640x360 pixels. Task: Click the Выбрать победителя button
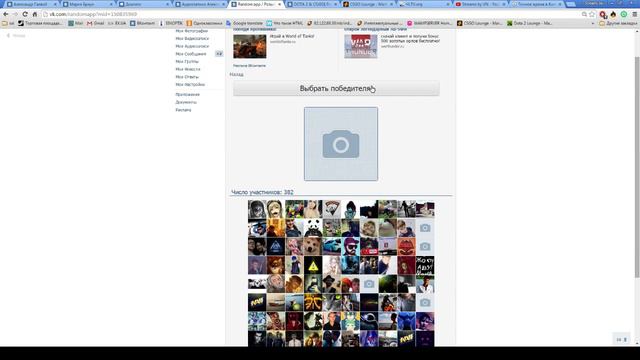[336, 89]
